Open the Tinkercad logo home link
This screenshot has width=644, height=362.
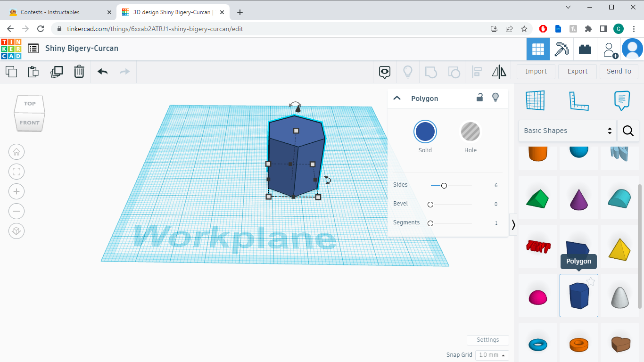pos(11,49)
